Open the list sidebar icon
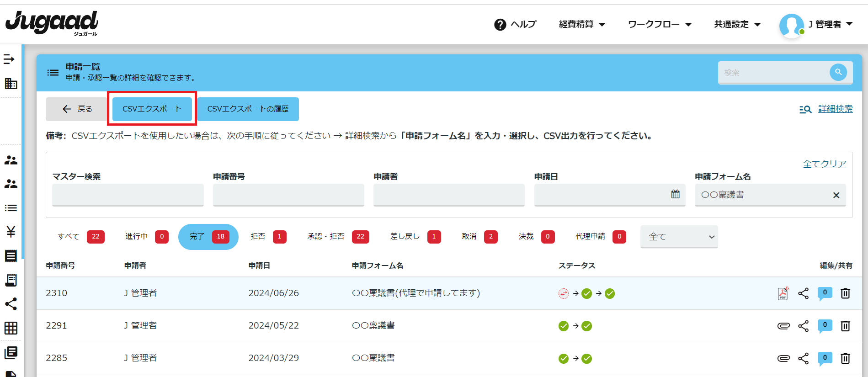Image resolution: width=868 pixels, height=377 pixels. tap(11, 208)
